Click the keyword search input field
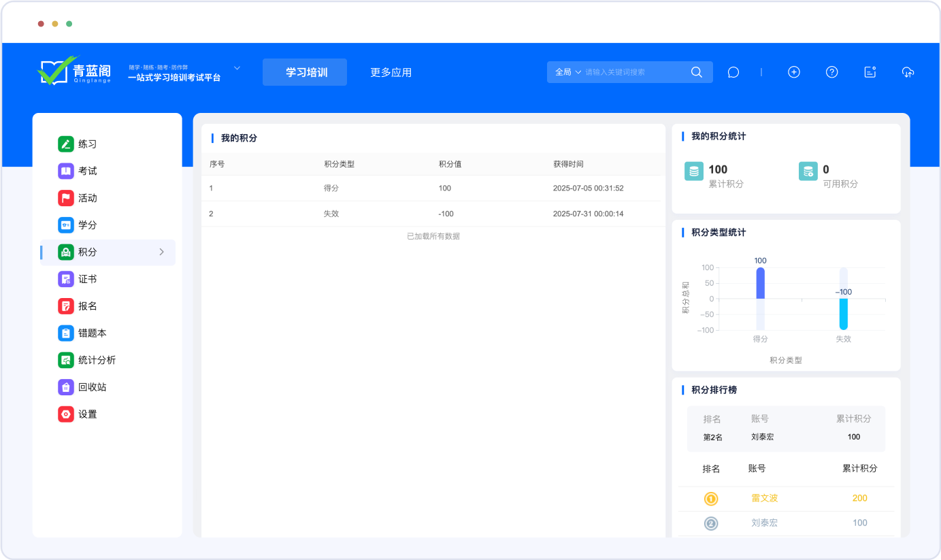This screenshot has height=560, width=941. (x=633, y=72)
